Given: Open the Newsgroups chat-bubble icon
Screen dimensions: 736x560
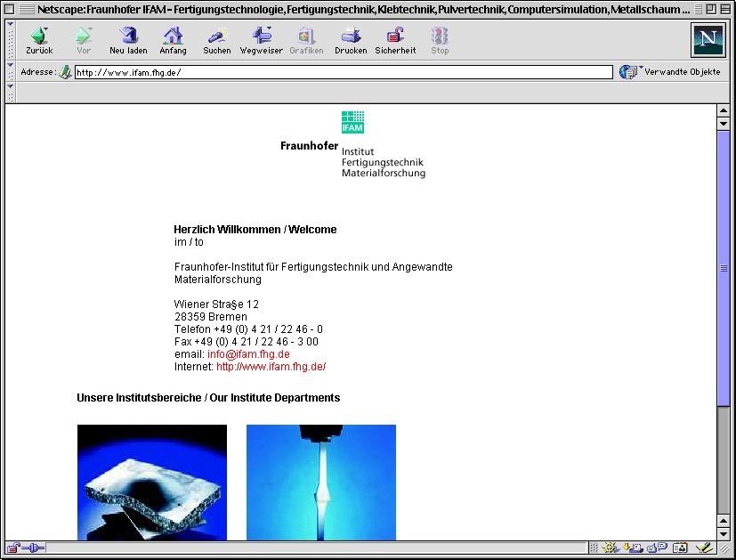Looking at the screenshot, I should [x=657, y=548].
